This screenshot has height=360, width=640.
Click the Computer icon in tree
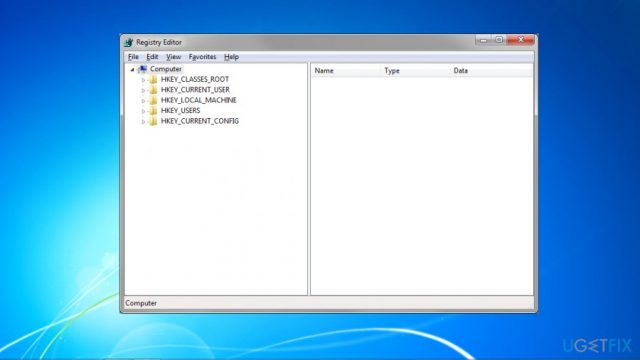143,69
